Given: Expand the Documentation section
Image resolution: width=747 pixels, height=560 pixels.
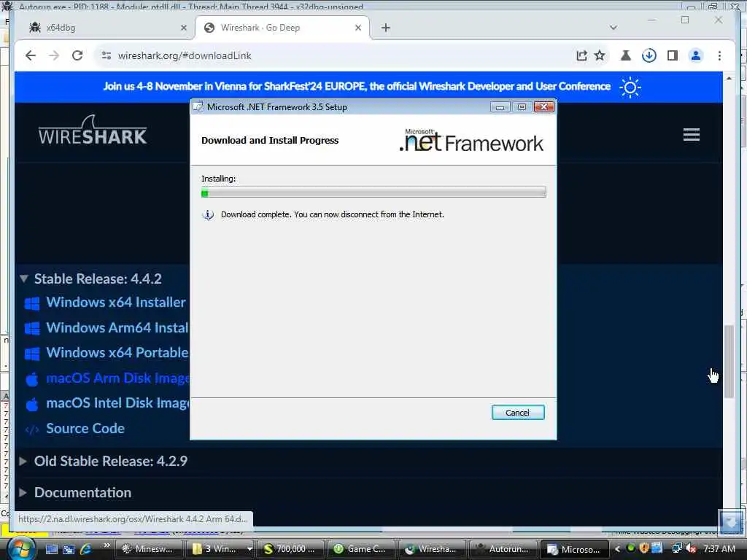Looking at the screenshot, I should coord(82,492).
